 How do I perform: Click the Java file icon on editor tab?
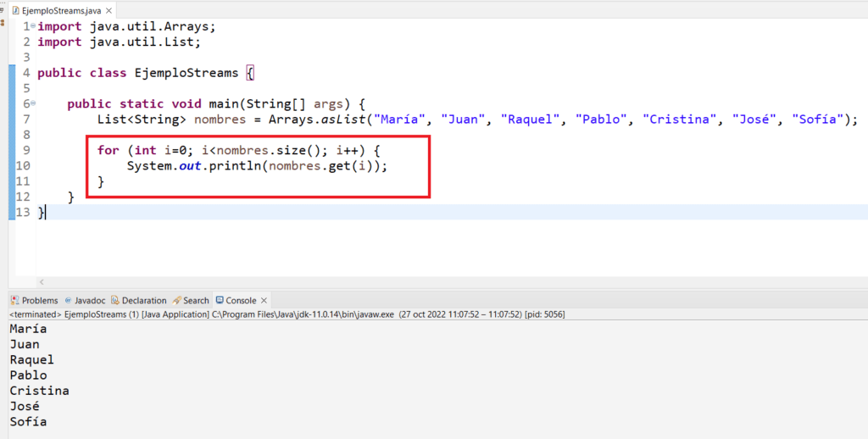coord(15,10)
